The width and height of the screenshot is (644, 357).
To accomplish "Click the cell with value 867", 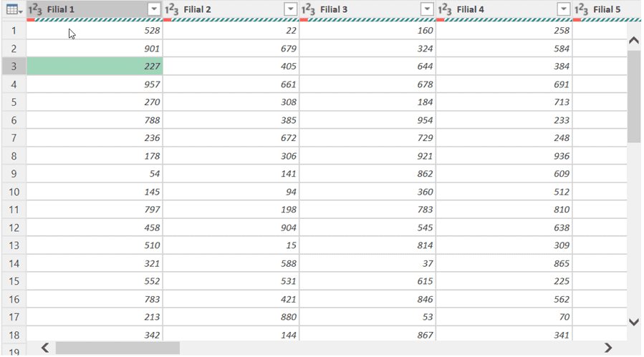I will [367, 334].
